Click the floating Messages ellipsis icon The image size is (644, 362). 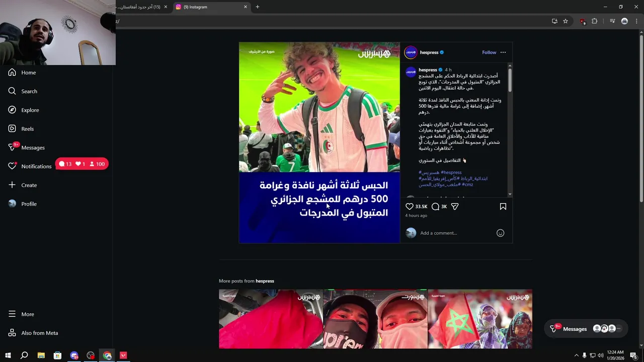pos(619,329)
